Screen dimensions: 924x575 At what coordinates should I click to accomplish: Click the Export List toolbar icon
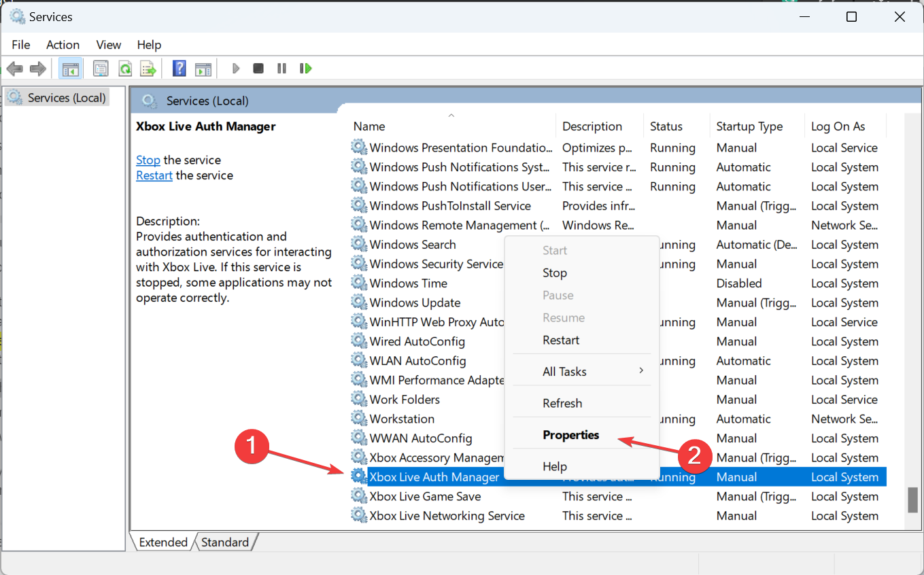point(148,69)
